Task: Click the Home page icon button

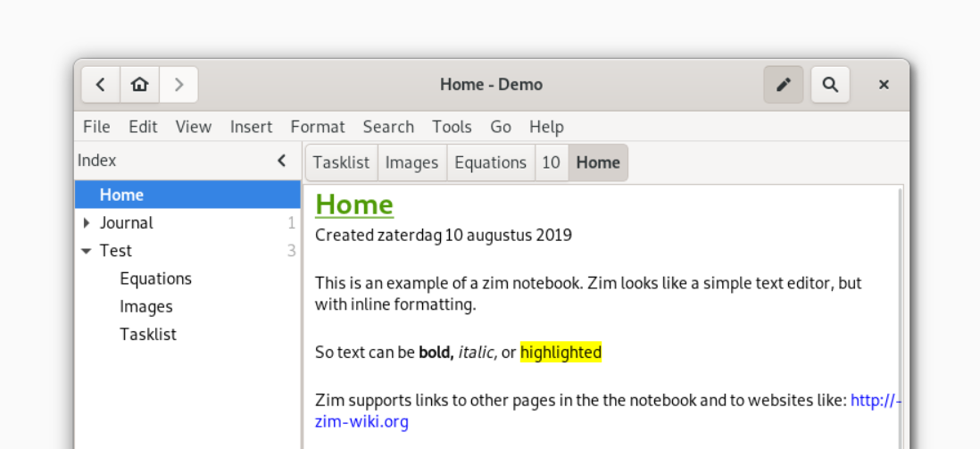Action: coord(139,85)
